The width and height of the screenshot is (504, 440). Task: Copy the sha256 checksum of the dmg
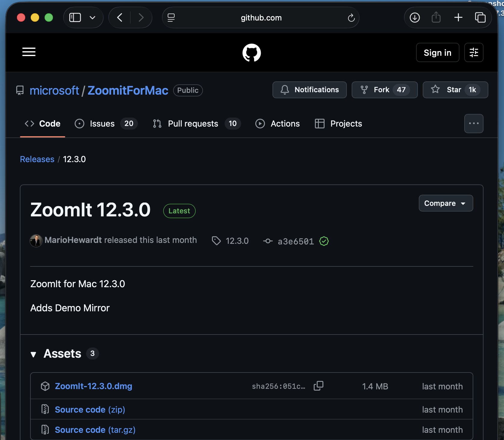point(319,386)
